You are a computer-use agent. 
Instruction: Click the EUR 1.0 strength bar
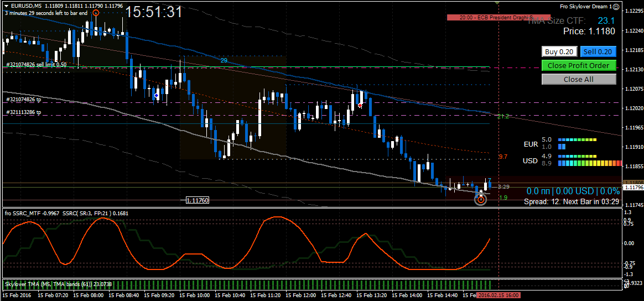562,146
